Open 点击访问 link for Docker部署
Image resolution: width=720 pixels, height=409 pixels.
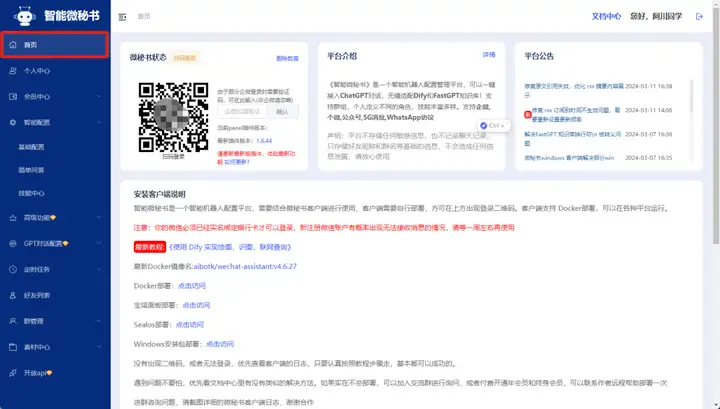(x=191, y=286)
